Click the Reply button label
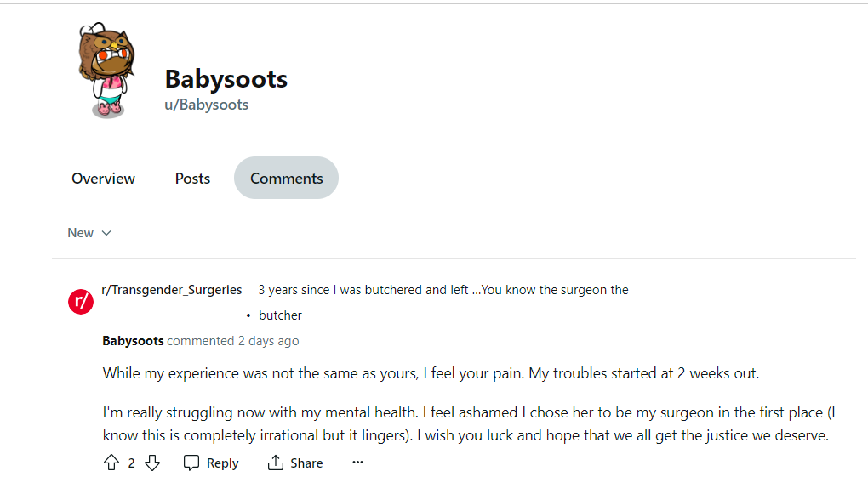This screenshot has width=868, height=494. (222, 463)
